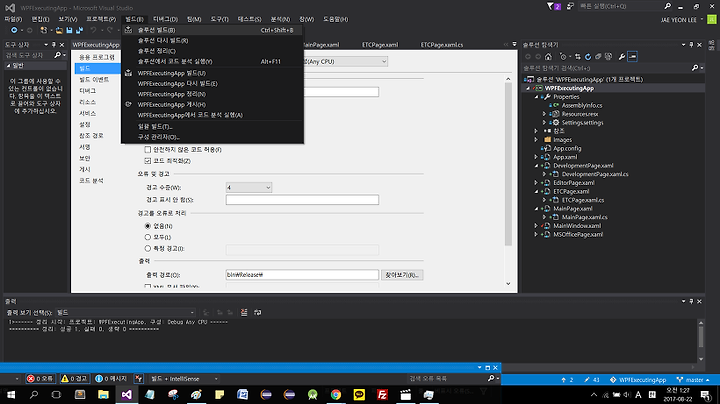Screen dimensions: 720x404
Task: Click the JAE YEON LEE account name
Action: click(678, 20)
